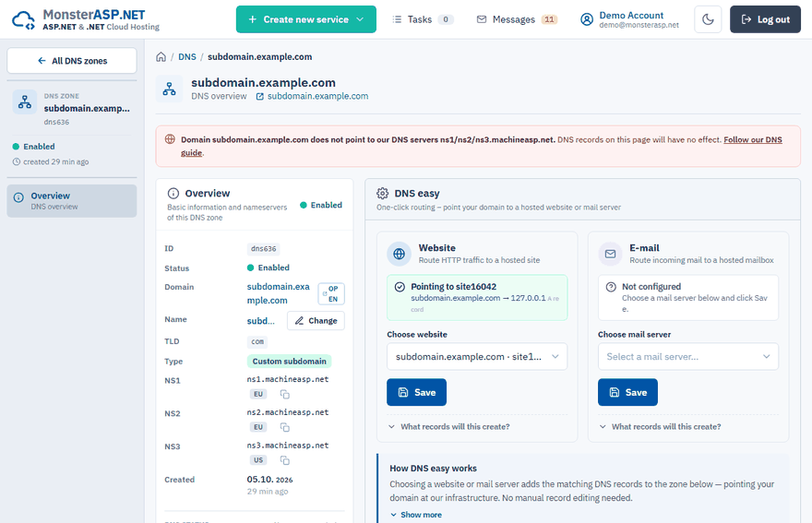Click the OPEN button next to domain
Screen dimensions: 812x523
pos(331,293)
